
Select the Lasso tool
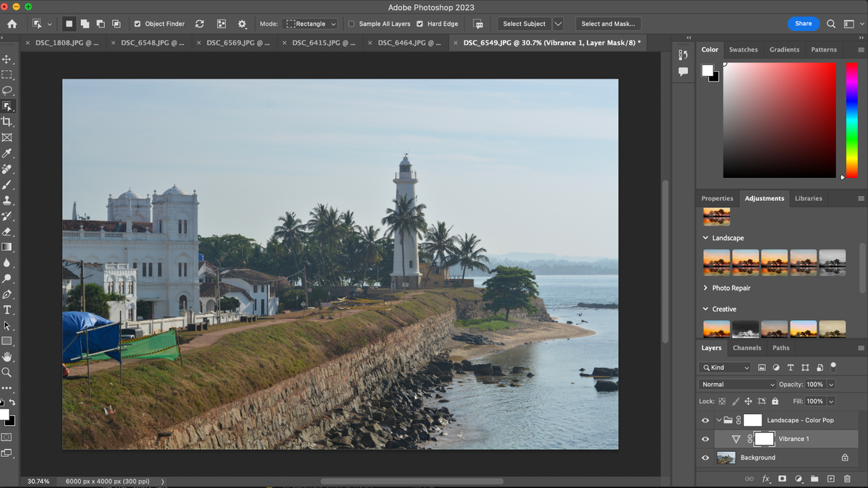tap(8, 90)
